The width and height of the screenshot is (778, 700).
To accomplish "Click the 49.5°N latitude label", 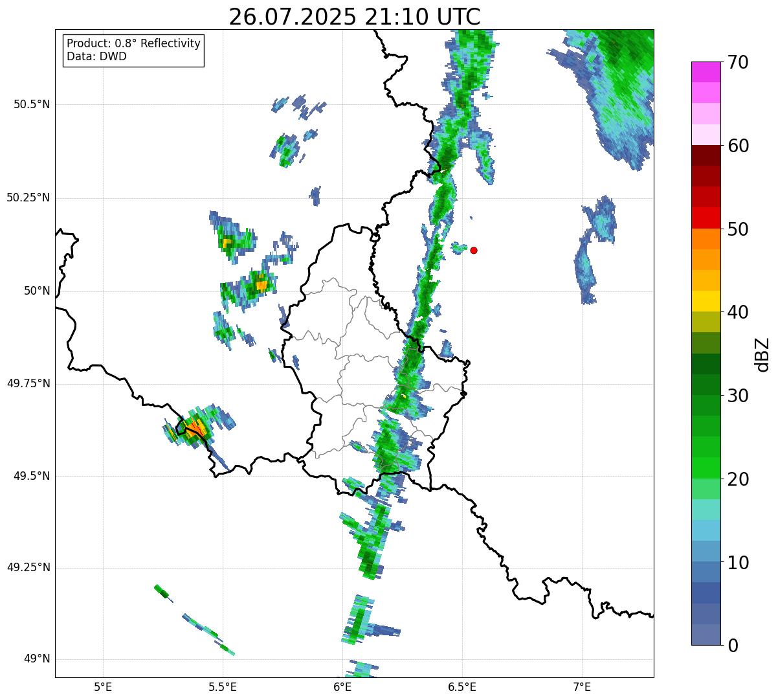I will point(31,476).
